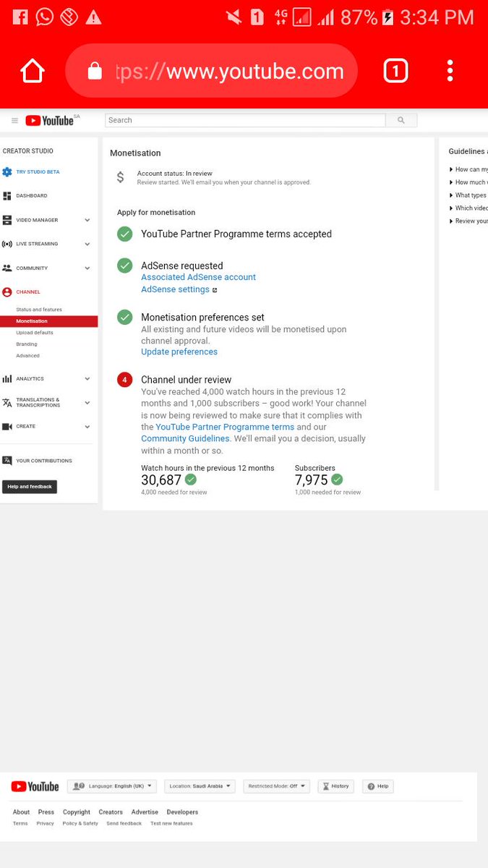Open the Community Guidelines link
488x868 pixels.
(x=185, y=438)
